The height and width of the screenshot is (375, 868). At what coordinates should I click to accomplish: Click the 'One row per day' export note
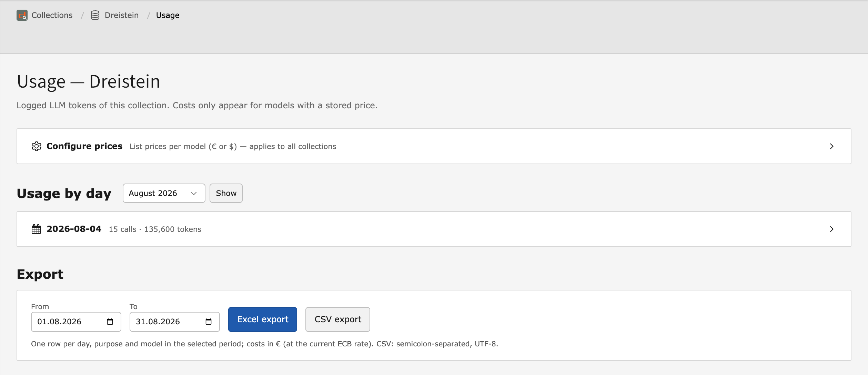tap(265, 344)
